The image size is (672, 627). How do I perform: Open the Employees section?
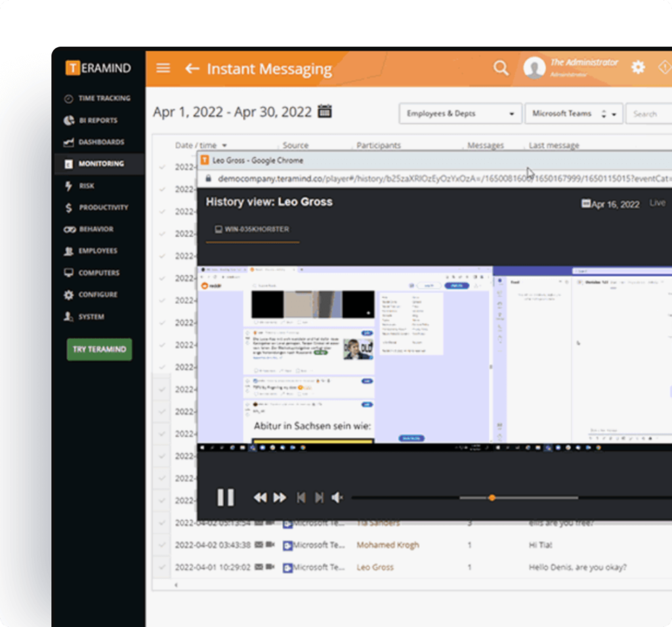tap(100, 251)
